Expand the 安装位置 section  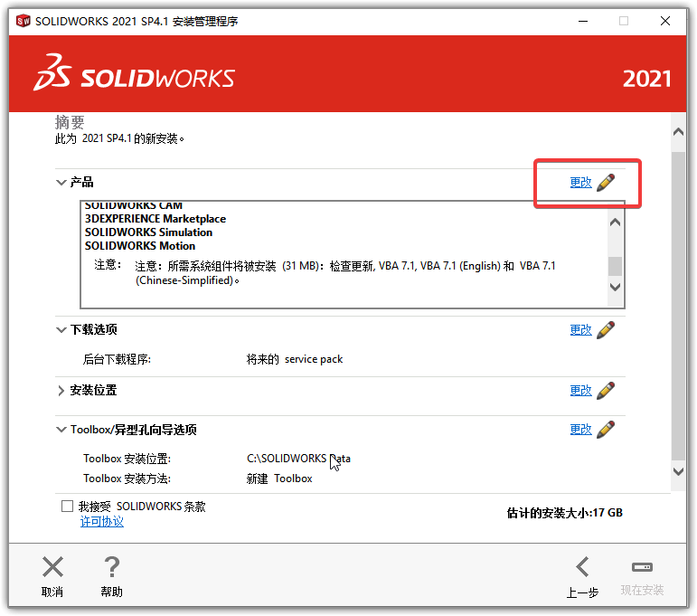61,391
